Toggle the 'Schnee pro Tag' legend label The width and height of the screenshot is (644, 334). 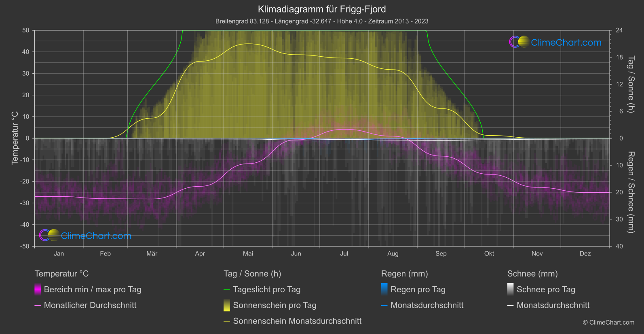click(x=546, y=289)
